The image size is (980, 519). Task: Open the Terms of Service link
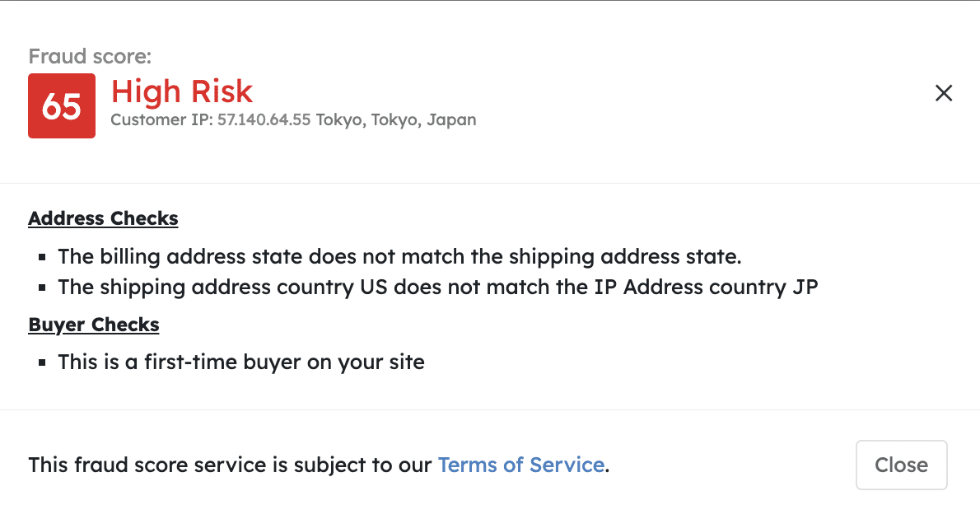(x=521, y=465)
